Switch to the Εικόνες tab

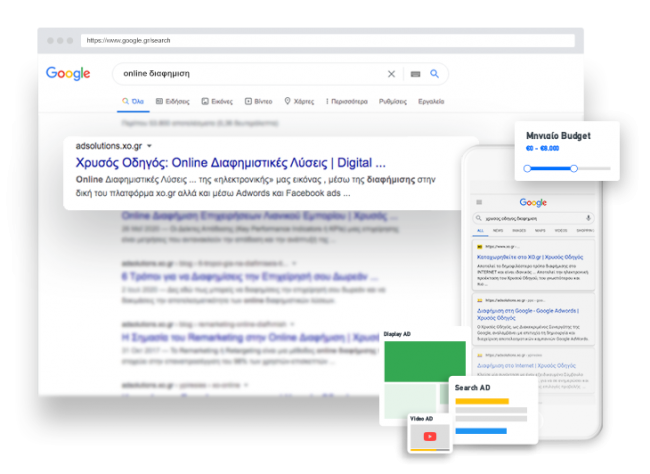[217, 101]
